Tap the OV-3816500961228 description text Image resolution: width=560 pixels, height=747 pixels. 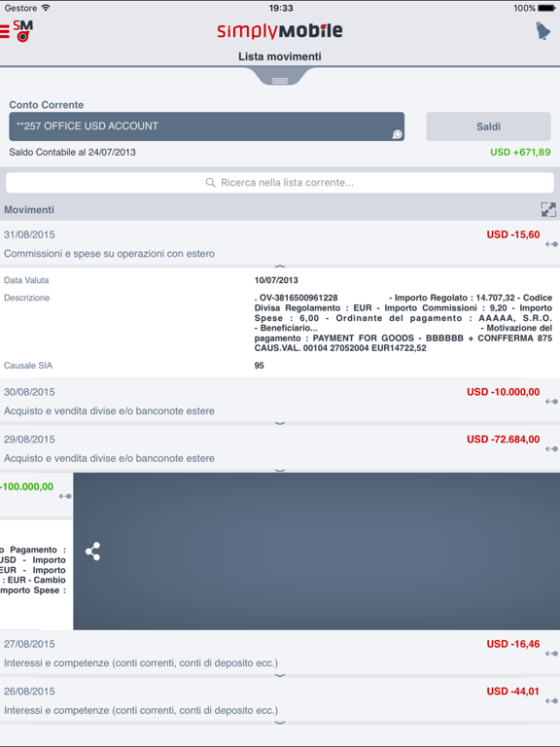[x=403, y=323]
